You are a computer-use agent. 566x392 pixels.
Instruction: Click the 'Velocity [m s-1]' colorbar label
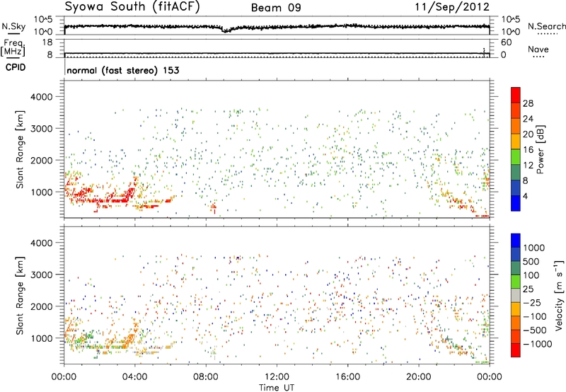[559, 295]
